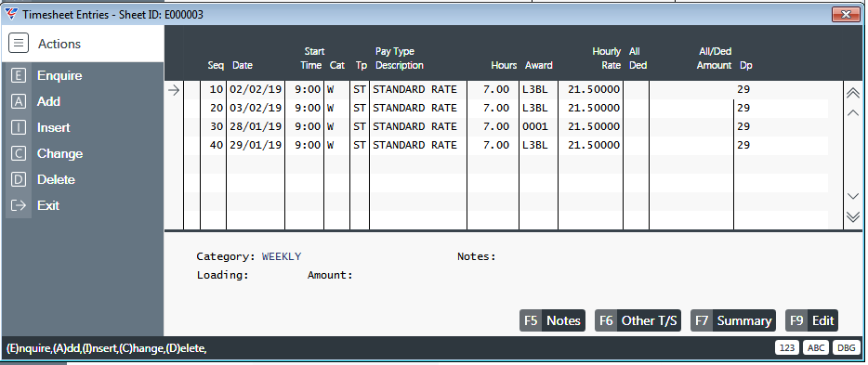This screenshot has width=868, height=365.
Task: Click the Change C key icon
Action: [x=19, y=154]
